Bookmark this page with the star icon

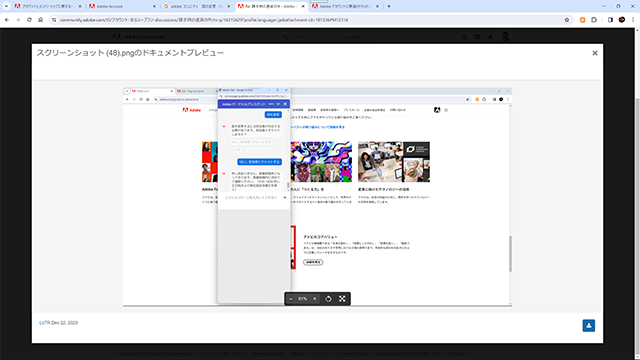pyautogui.click(x=567, y=20)
